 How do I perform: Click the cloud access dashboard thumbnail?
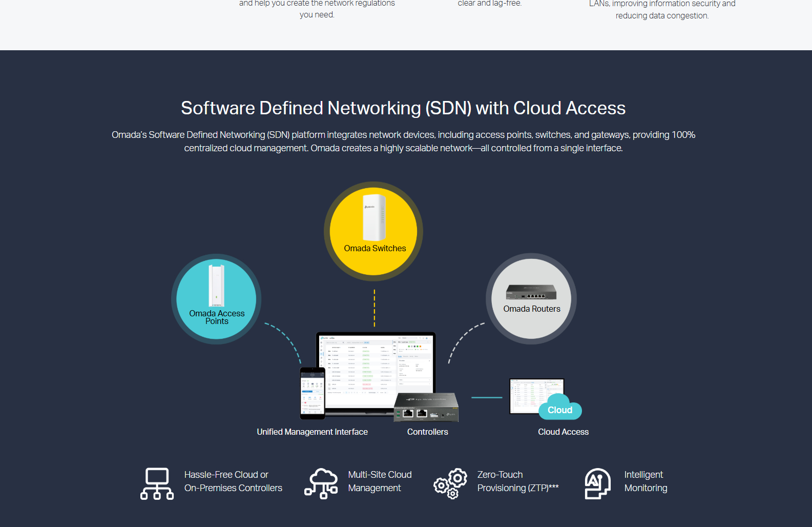(536, 396)
